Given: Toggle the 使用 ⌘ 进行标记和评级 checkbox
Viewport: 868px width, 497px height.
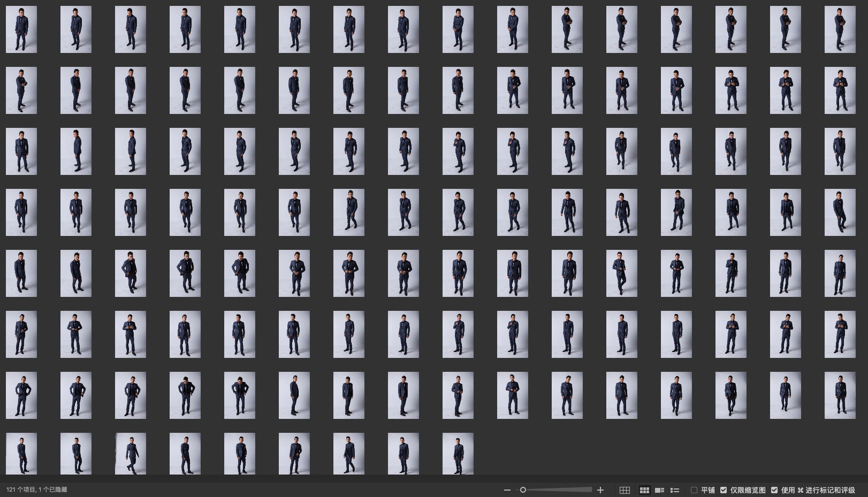Looking at the screenshot, I should (774, 490).
